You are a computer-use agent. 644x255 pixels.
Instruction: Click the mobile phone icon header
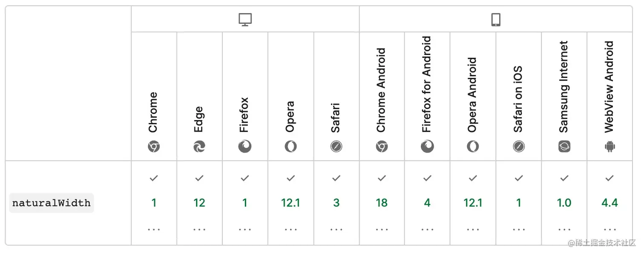pos(495,20)
